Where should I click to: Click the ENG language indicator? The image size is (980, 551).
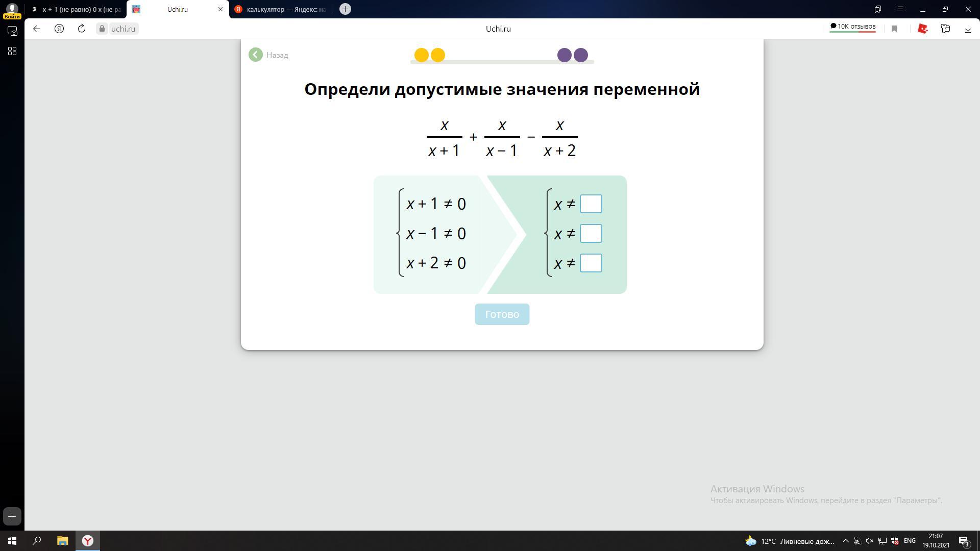(x=910, y=541)
